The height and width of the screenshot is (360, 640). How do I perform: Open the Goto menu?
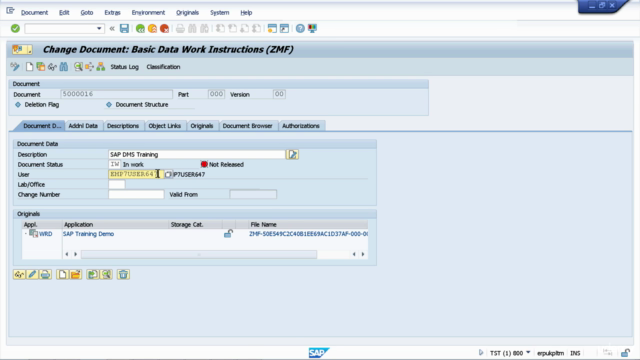click(87, 13)
